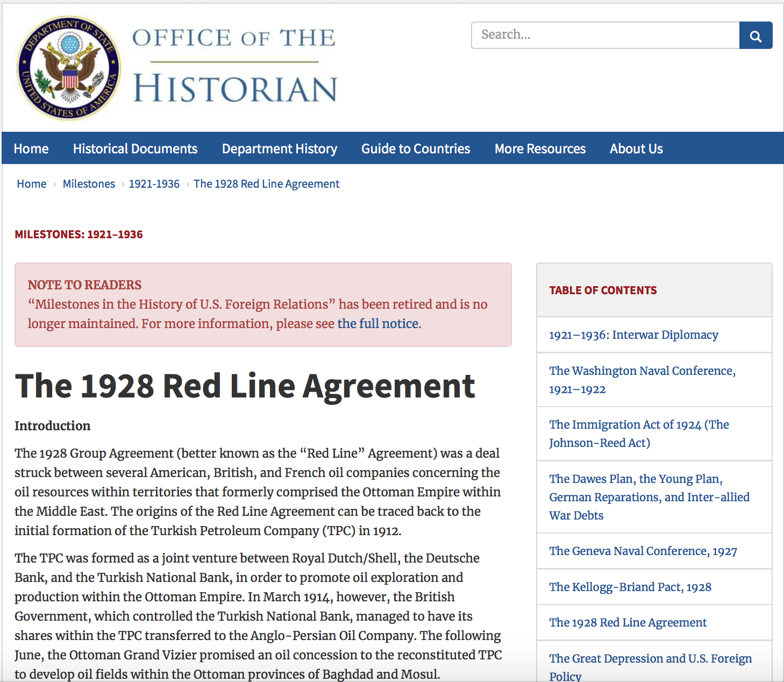784x682 pixels.
Task: Click the TABLE OF CONTENTS heading
Action: [x=603, y=290]
